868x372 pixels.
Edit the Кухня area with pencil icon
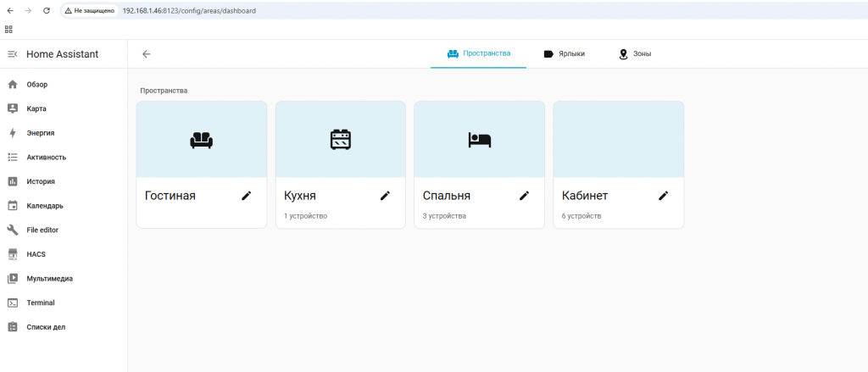386,196
